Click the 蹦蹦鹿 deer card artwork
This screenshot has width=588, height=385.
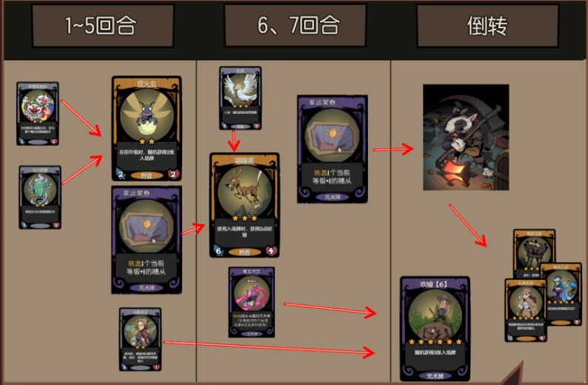[x=244, y=190]
